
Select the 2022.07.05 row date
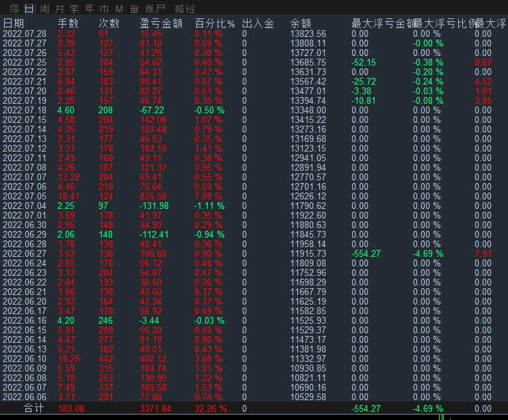[x=25, y=196]
